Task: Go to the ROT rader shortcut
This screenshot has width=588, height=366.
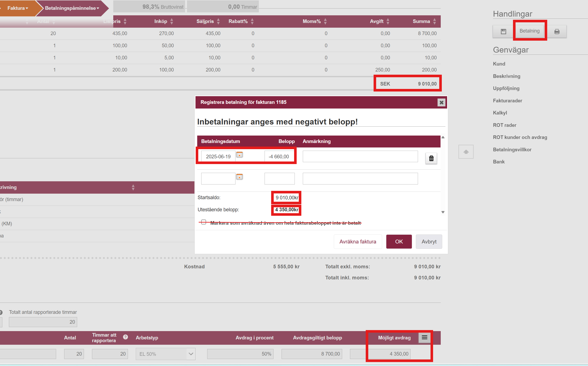Action: [505, 125]
